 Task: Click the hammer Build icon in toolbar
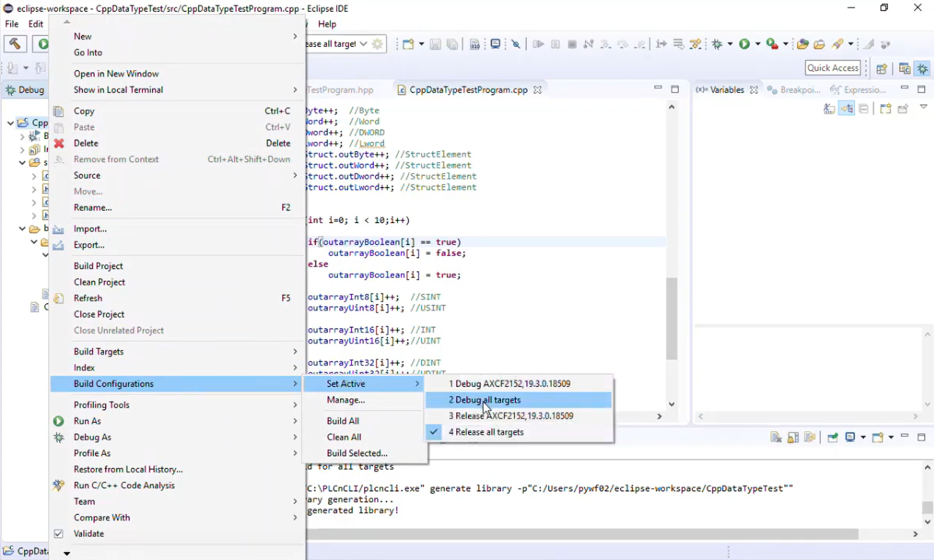[15, 44]
